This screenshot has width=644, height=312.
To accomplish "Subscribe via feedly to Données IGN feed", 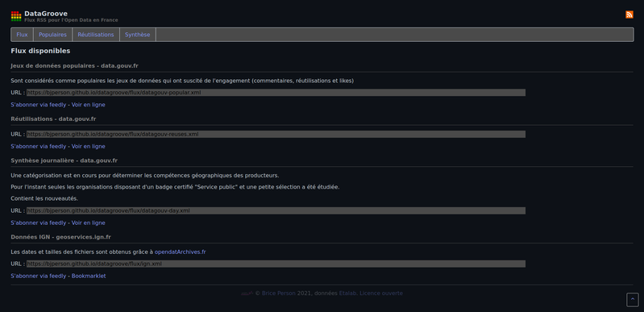I will click(38, 277).
